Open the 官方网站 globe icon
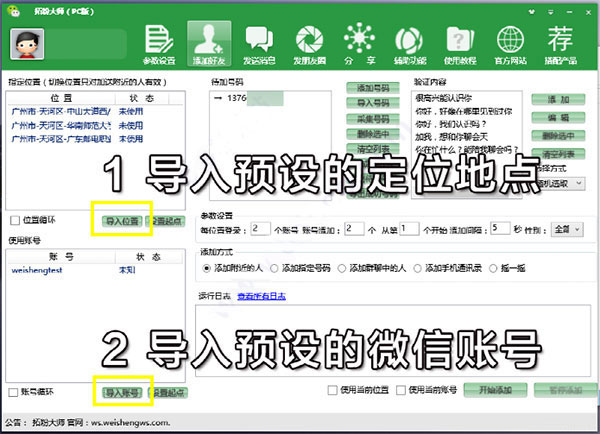The width and height of the screenshot is (600, 434). tap(510, 44)
